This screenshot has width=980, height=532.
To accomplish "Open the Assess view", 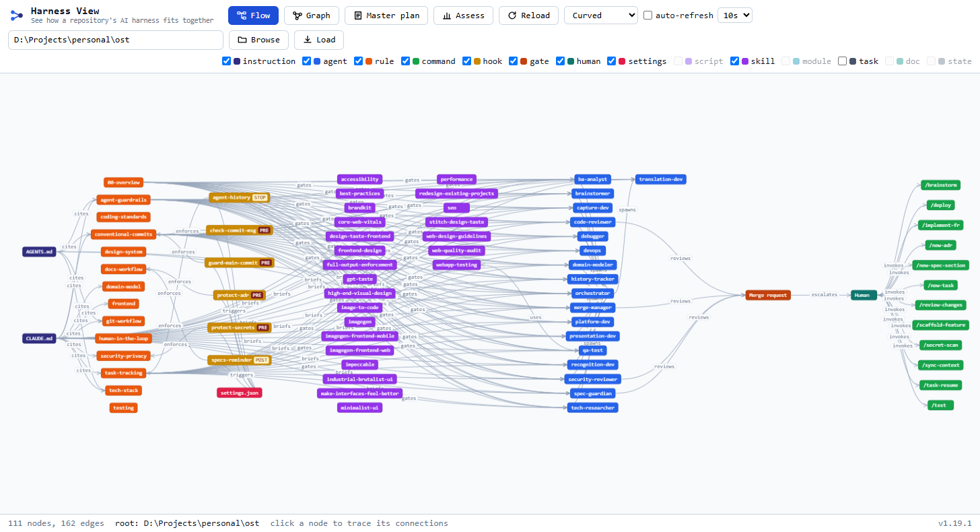I will click(463, 15).
